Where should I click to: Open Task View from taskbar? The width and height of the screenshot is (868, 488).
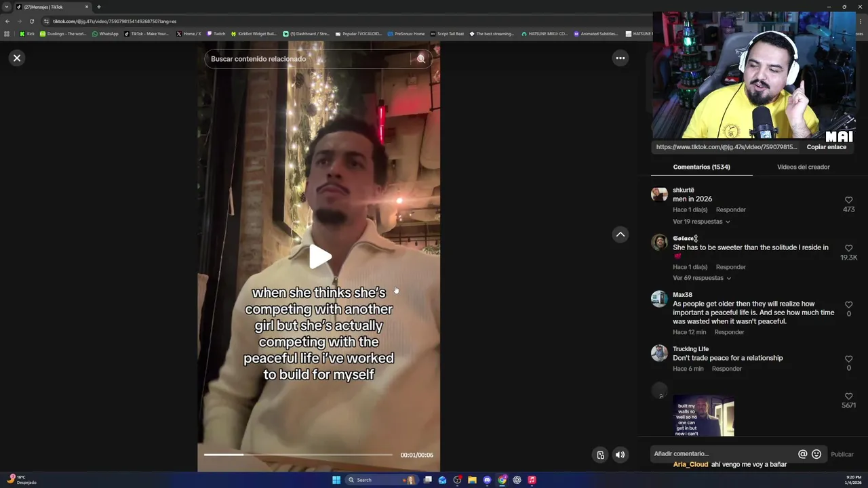point(427,480)
